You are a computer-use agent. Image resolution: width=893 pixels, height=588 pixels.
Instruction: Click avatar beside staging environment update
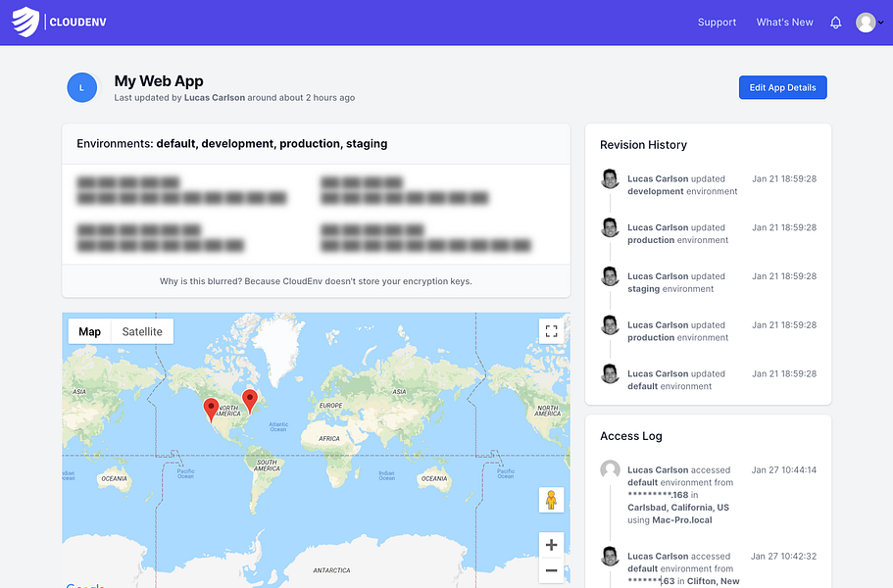[x=610, y=276]
